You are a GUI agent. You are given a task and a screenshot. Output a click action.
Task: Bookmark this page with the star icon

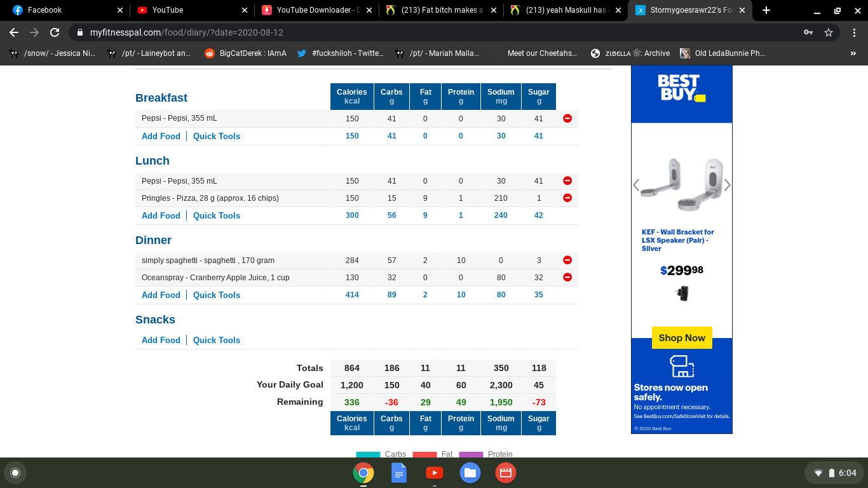(829, 32)
